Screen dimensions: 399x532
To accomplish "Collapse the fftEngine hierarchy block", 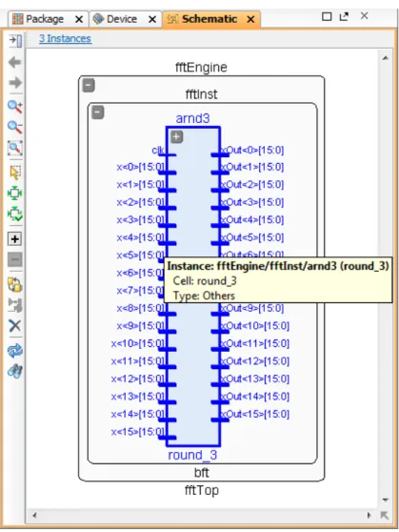I will click(89, 85).
